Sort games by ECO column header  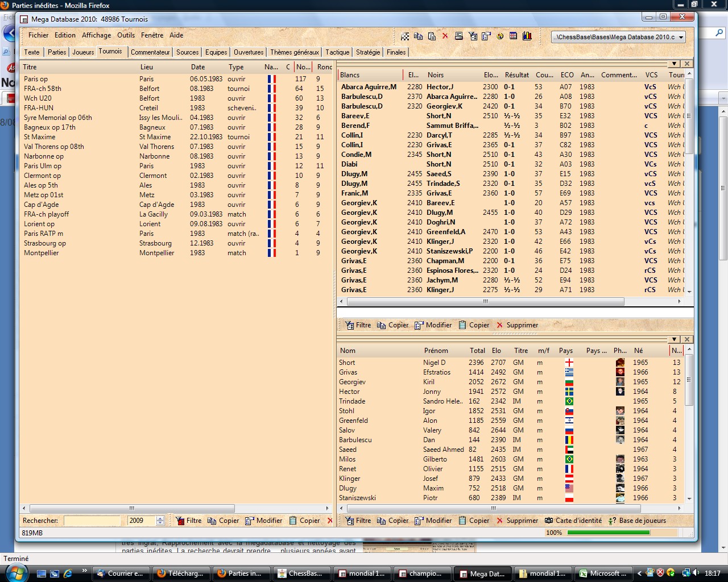pos(568,75)
